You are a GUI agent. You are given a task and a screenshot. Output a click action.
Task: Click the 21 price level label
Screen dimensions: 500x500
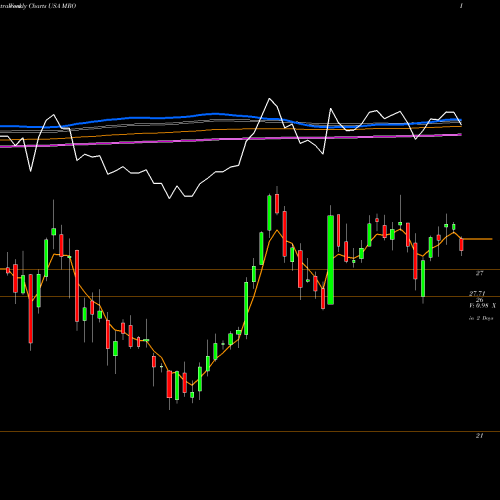(x=479, y=436)
